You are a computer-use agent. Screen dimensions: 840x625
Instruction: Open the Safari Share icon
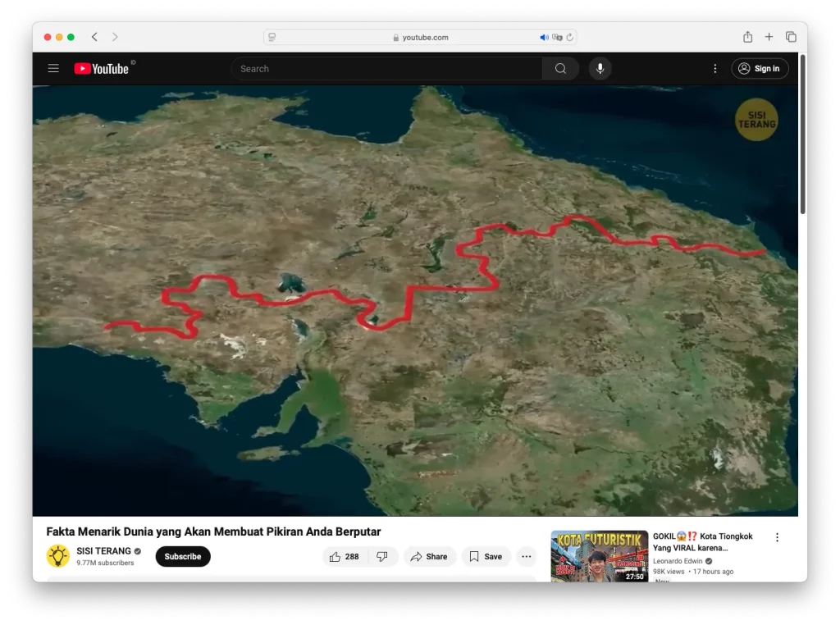(747, 36)
